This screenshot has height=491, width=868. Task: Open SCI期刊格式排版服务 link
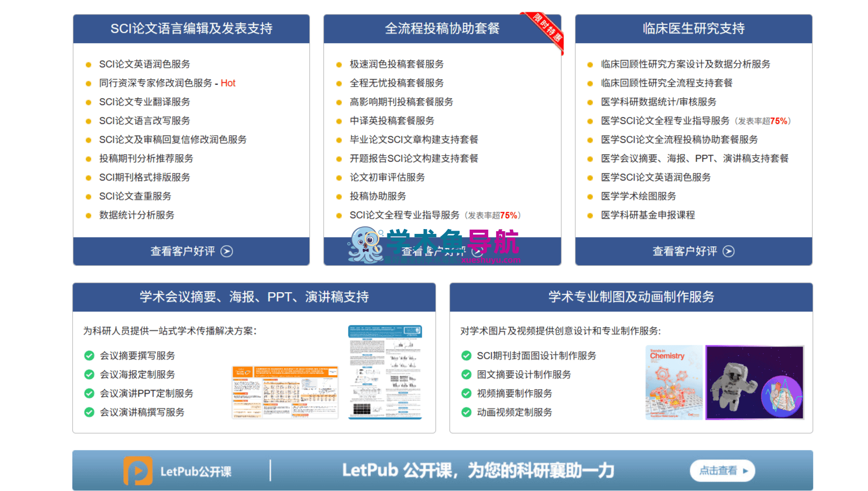click(x=144, y=177)
